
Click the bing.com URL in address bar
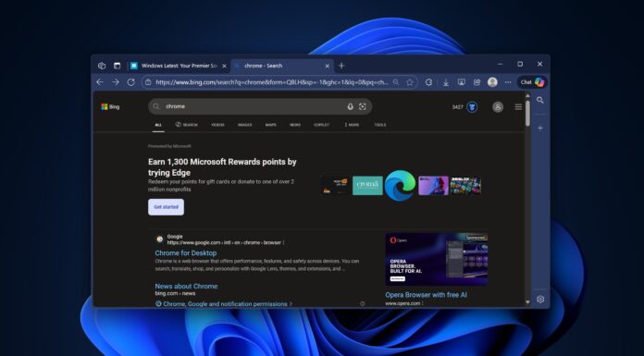pyautogui.click(x=272, y=82)
